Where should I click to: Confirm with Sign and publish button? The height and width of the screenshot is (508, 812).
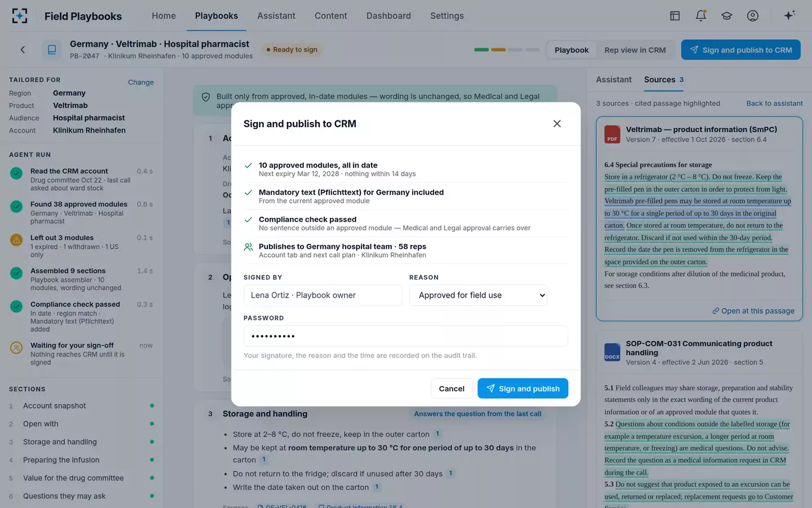click(x=523, y=388)
